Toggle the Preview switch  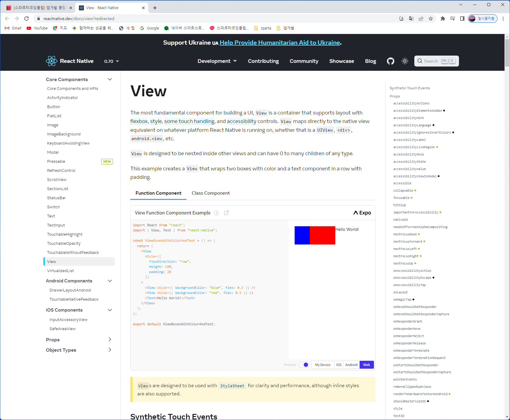[303, 365]
